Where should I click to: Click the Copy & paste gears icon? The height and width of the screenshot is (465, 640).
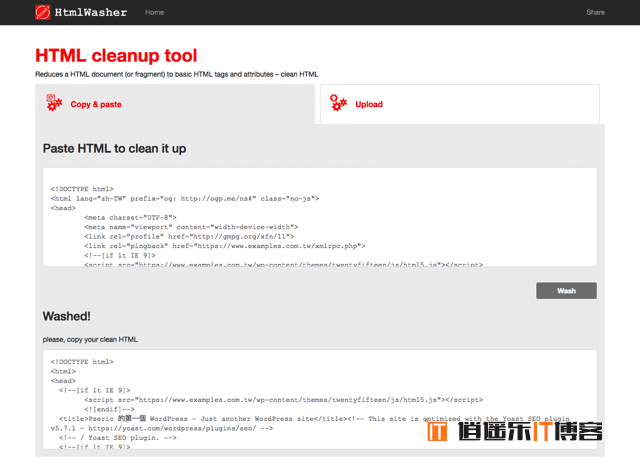coord(54,103)
